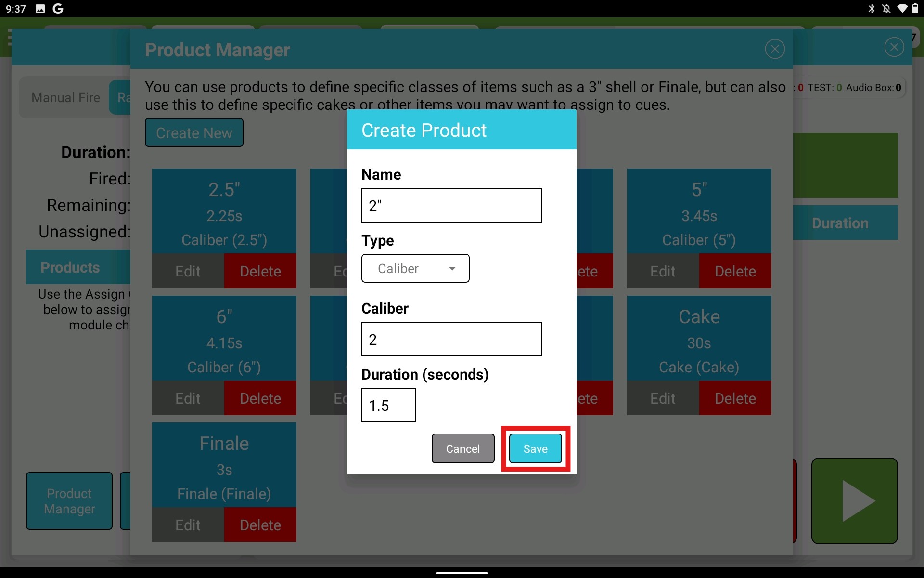This screenshot has width=924, height=578.
Task: Open the Type dropdown showing Caliber
Action: [x=415, y=268]
